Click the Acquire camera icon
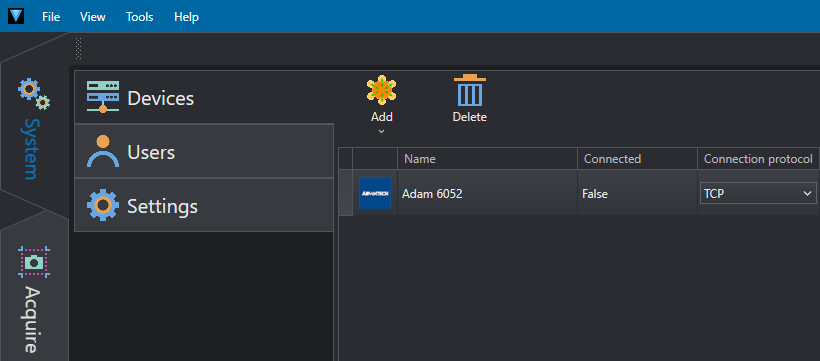 point(34,262)
